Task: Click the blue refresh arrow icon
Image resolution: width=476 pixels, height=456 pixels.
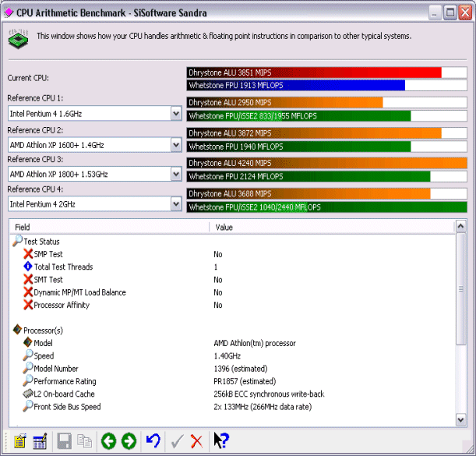Action: 153,441
